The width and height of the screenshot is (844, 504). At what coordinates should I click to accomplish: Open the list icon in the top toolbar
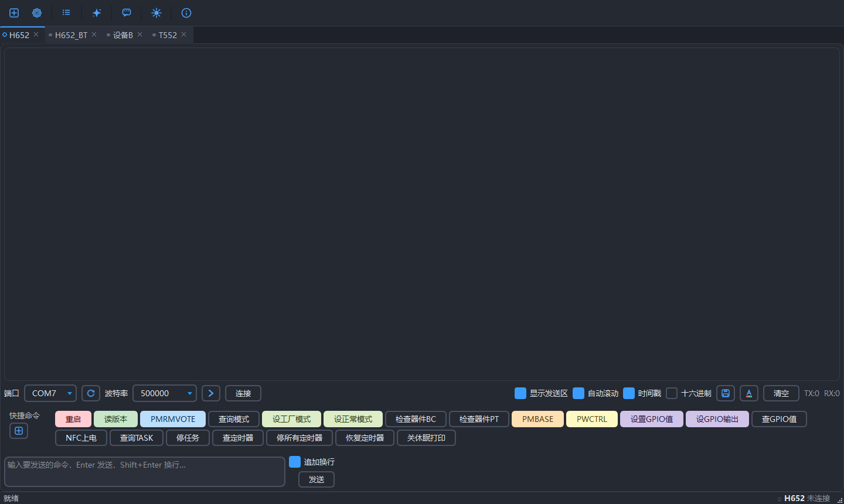(66, 13)
